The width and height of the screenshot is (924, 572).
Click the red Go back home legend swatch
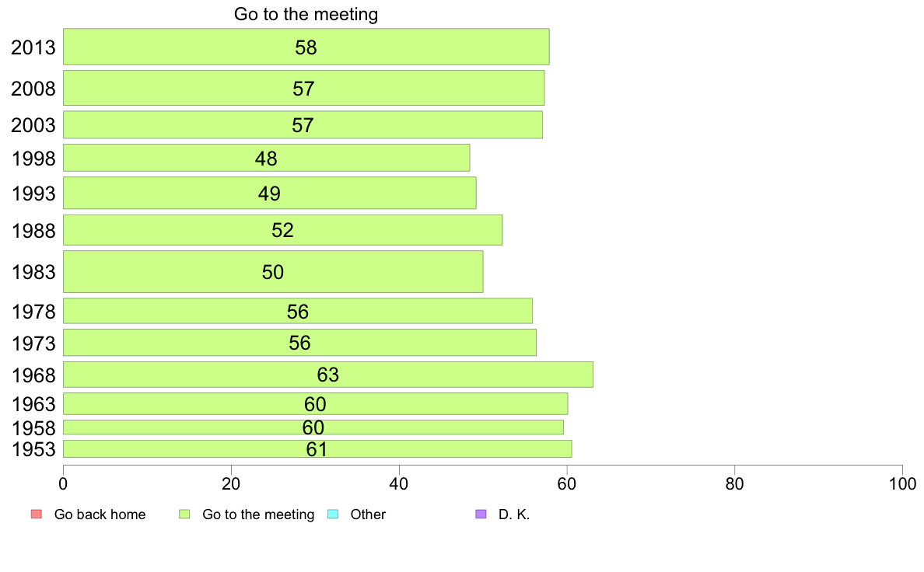pyautogui.click(x=37, y=514)
